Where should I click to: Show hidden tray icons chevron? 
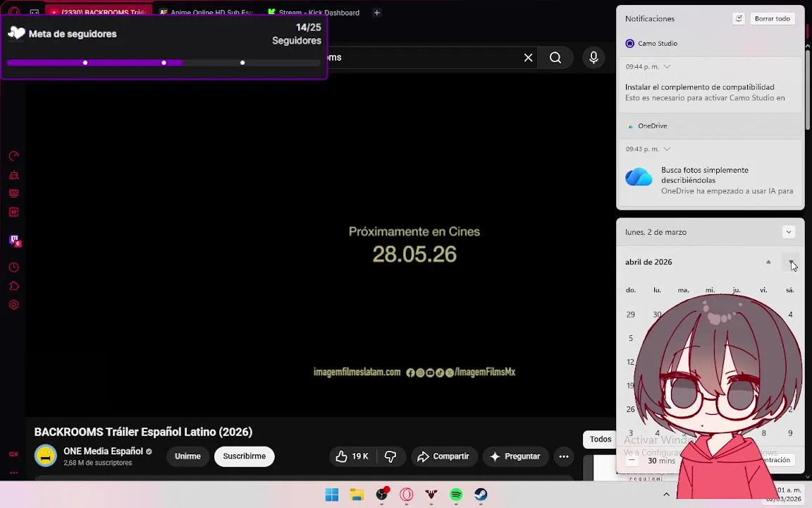pyautogui.click(x=667, y=495)
